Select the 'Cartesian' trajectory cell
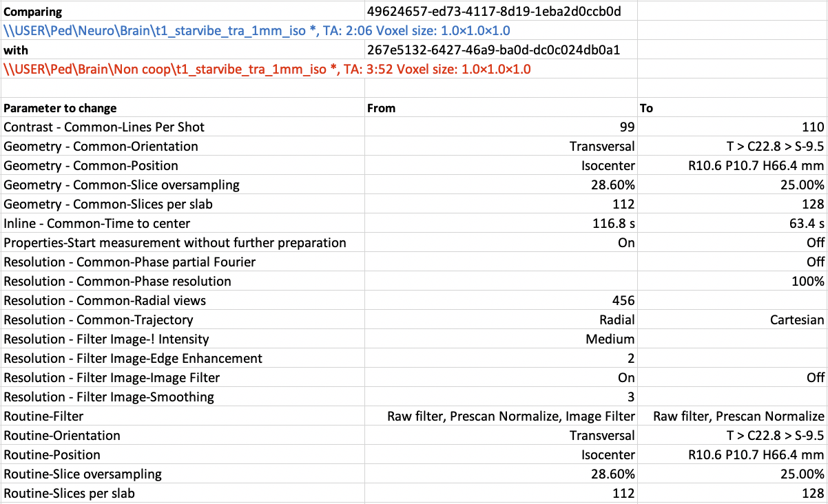Viewport: 828px width, 504px height. (796, 320)
